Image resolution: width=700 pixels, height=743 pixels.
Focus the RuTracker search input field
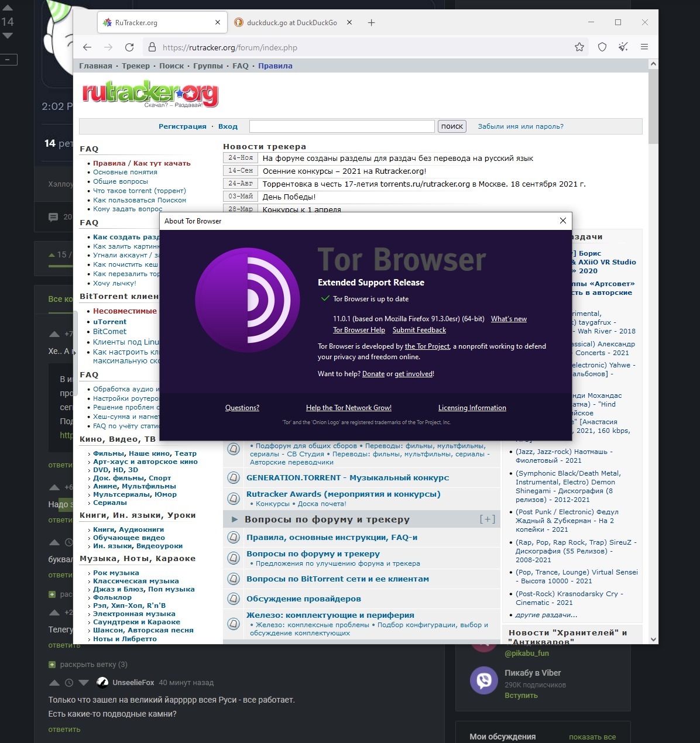point(342,126)
